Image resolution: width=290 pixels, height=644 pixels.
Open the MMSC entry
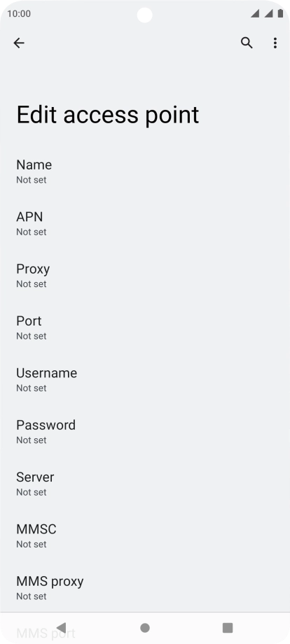point(145,536)
